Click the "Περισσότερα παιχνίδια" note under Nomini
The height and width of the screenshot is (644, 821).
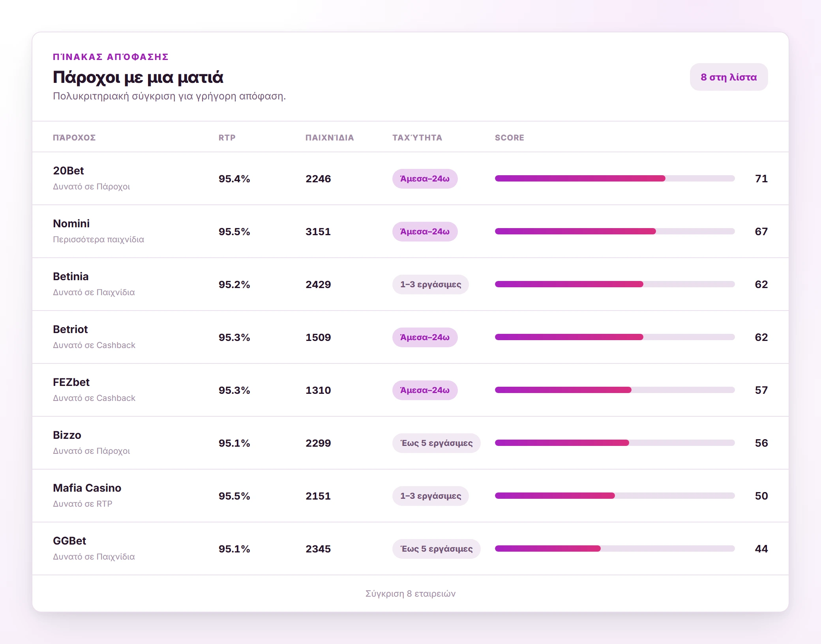pos(99,240)
